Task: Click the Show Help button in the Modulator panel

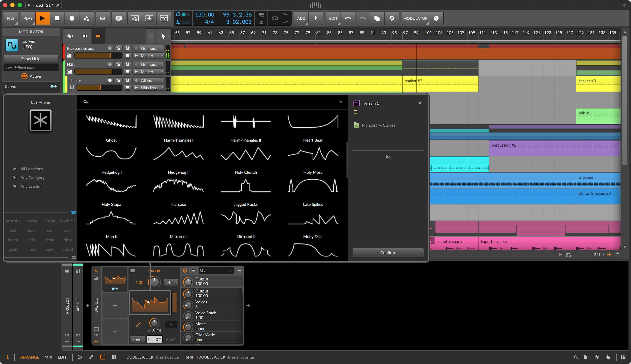Action: pos(31,58)
